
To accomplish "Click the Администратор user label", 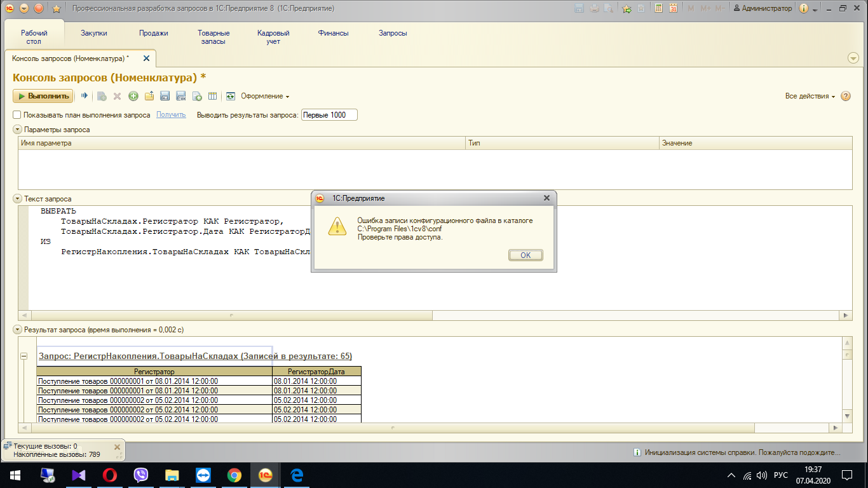I will tap(763, 8).
